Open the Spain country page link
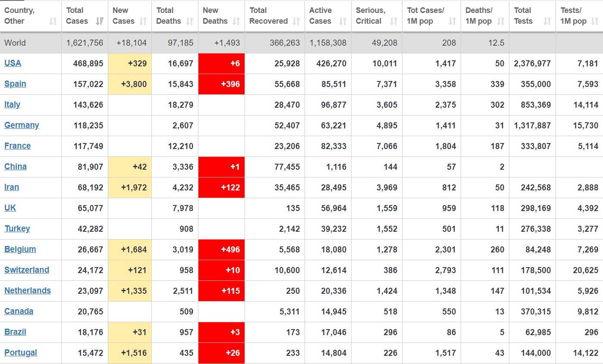The width and height of the screenshot is (603, 364). (x=15, y=84)
